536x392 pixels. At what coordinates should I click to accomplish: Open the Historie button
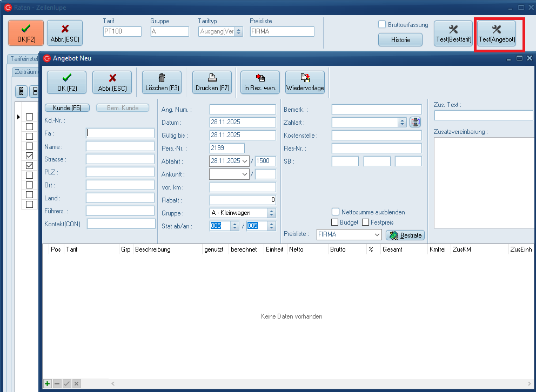point(400,40)
